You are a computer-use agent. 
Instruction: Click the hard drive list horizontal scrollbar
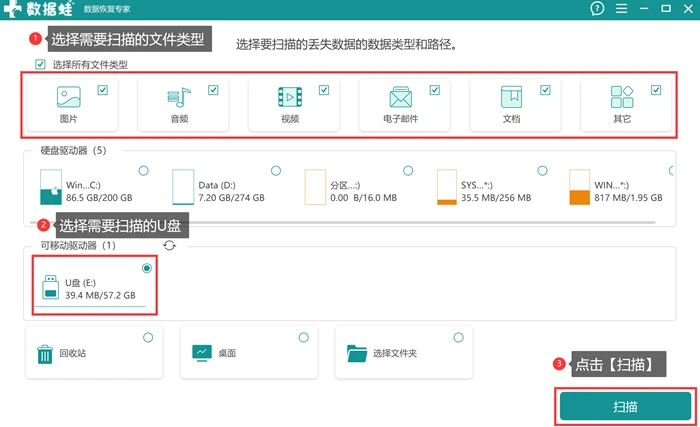(342, 222)
